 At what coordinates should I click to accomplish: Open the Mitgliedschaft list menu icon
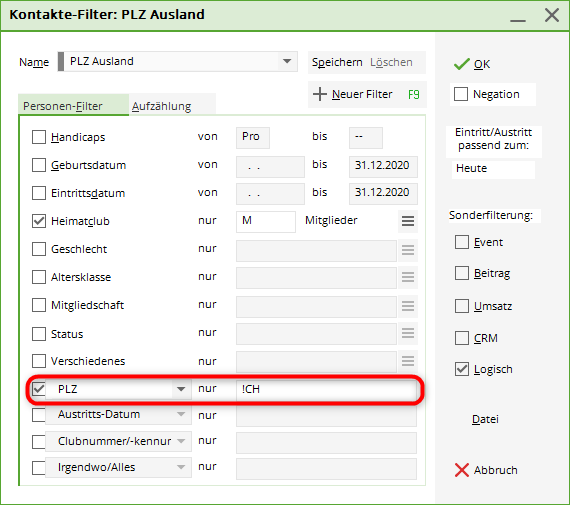click(408, 305)
